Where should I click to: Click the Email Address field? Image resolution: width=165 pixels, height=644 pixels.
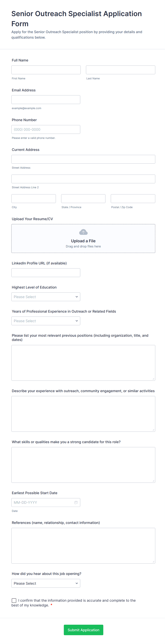point(46,100)
